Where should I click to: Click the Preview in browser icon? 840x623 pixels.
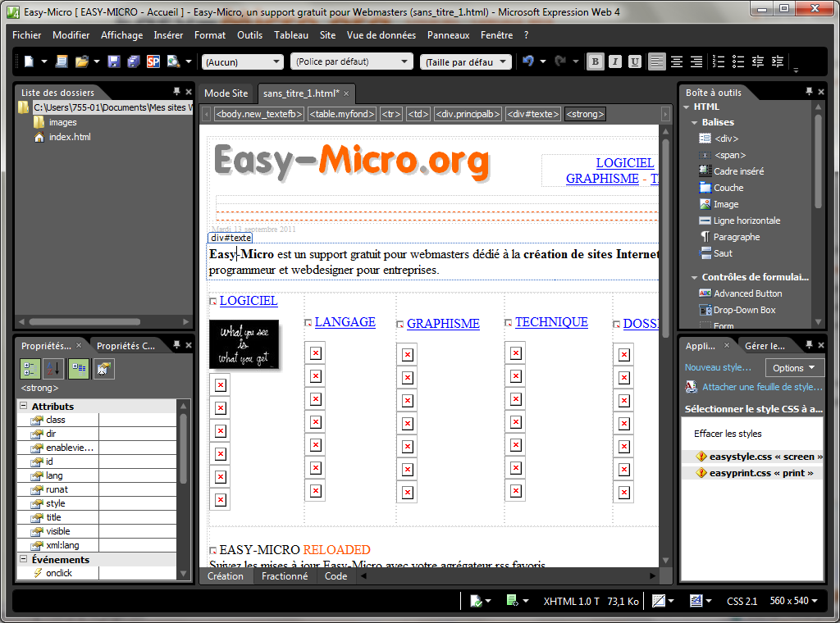coord(173,61)
